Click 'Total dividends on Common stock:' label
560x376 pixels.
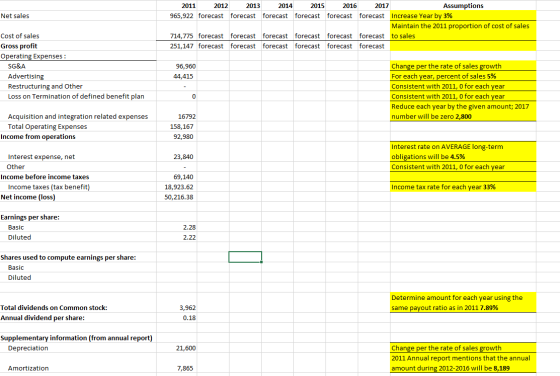click(x=54, y=308)
